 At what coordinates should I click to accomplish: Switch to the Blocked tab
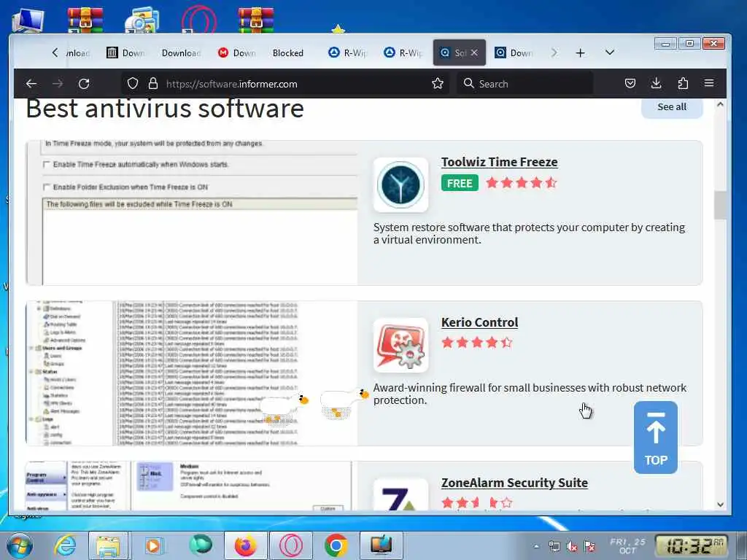click(287, 52)
